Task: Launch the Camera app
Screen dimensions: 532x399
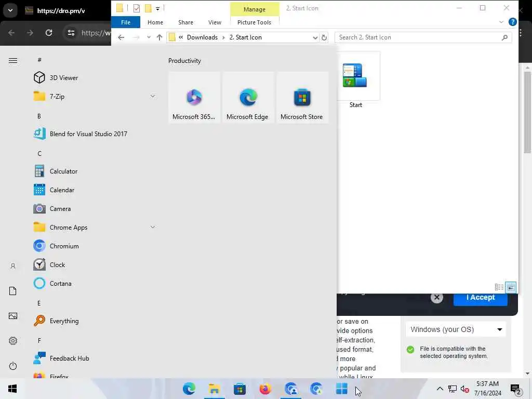Action: (95, 208)
